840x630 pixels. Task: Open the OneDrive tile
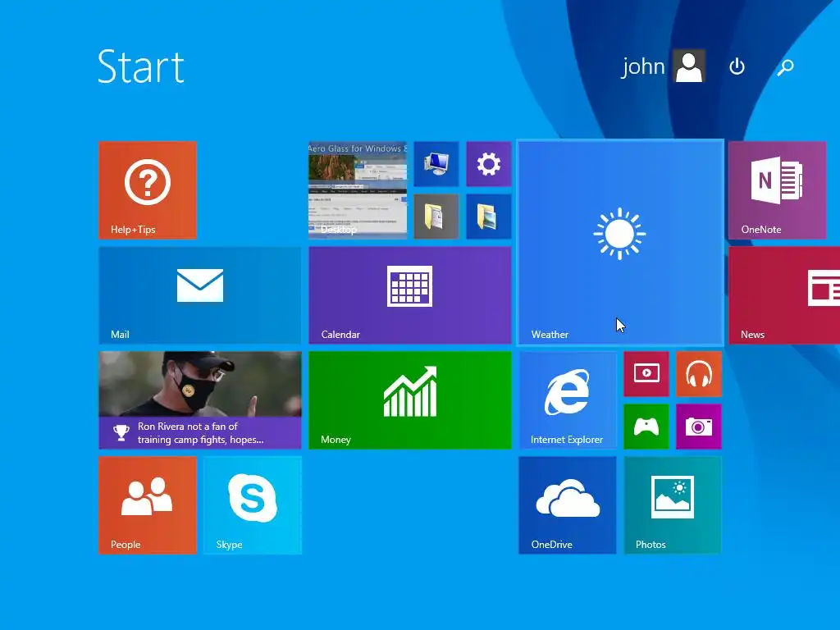click(x=568, y=505)
